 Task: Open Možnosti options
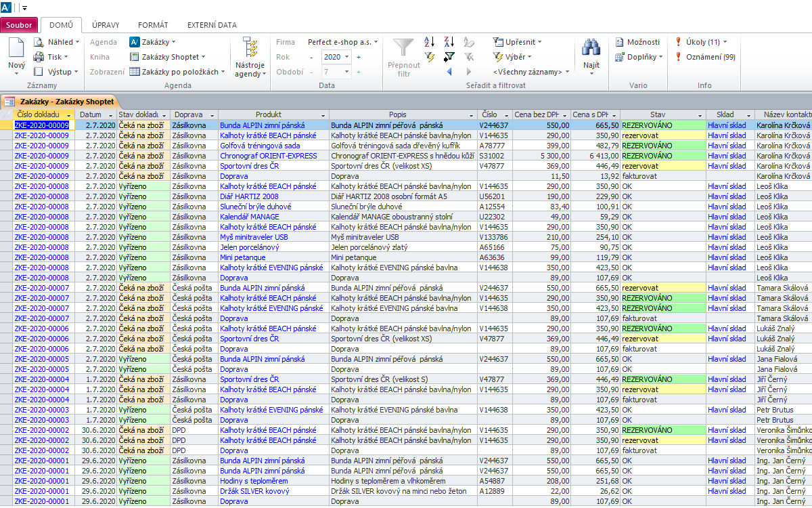[x=637, y=42]
